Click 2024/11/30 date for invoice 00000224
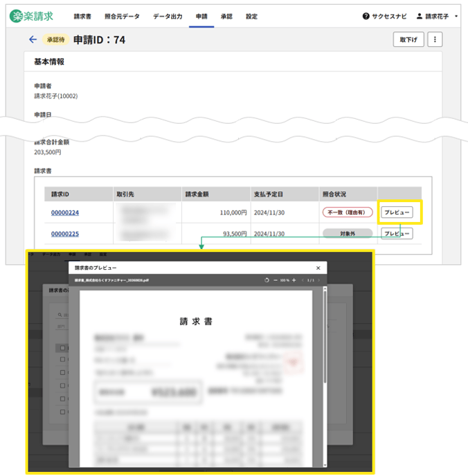 pos(269,212)
